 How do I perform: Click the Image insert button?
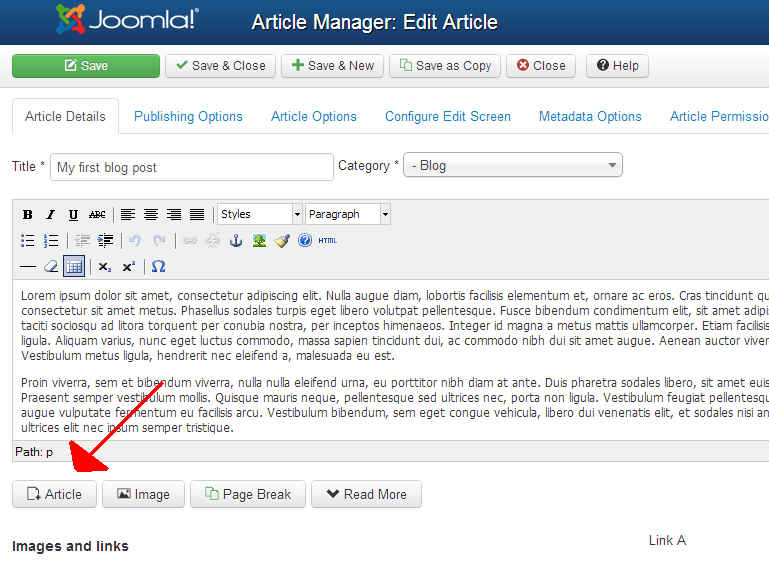[143, 494]
